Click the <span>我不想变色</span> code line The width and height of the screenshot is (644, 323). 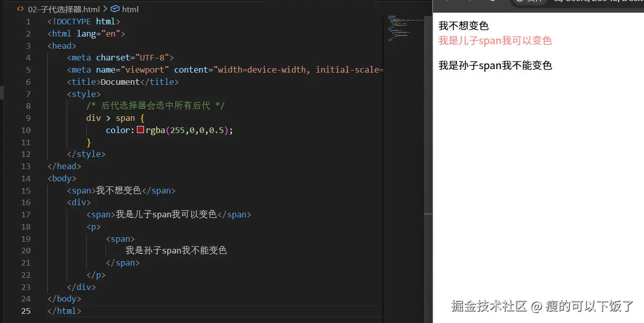pyautogui.click(x=121, y=190)
